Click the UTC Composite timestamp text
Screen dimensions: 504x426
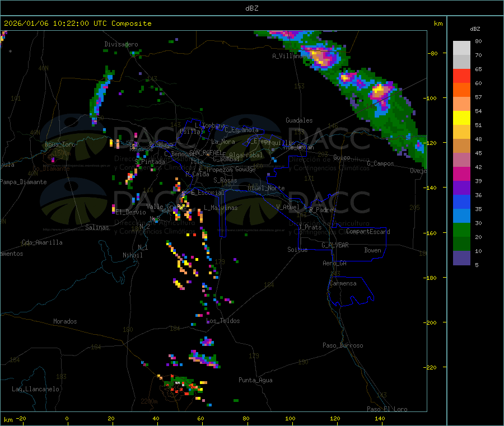pos(78,24)
